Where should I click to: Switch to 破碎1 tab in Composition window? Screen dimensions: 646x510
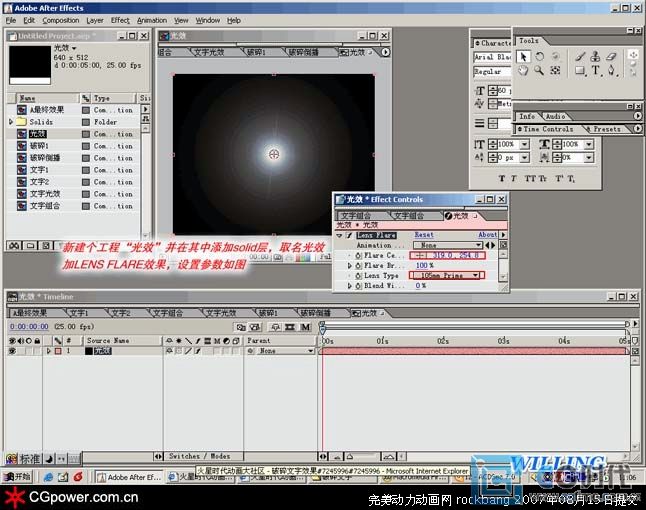coord(256,52)
